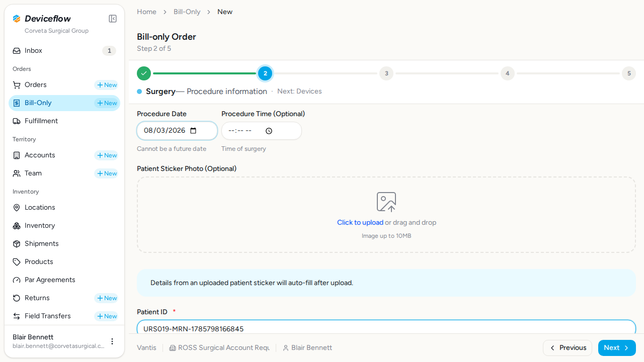Click the Fulfillment truck icon
Viewport: 644px width, 362px height.
coord(17,121)
